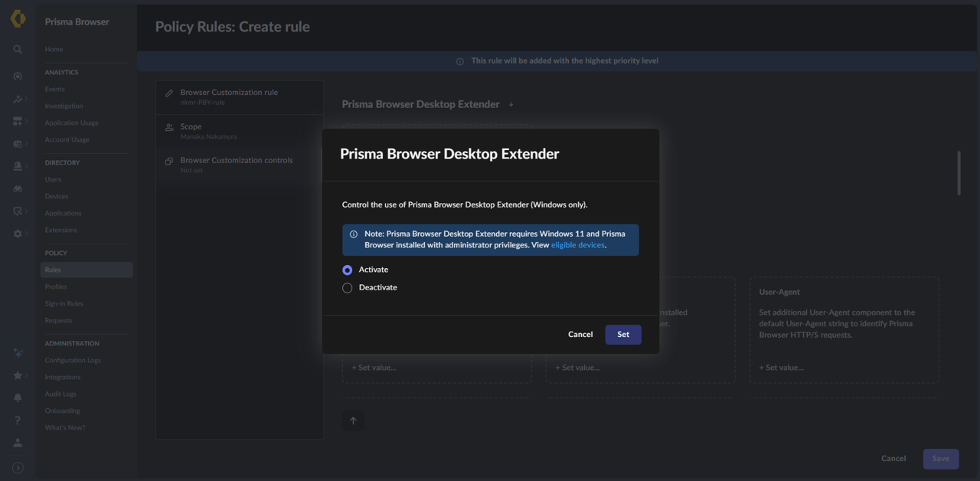Open notifications bell icon

[18, 398]
